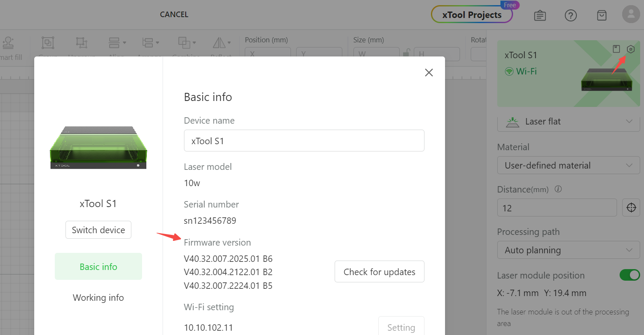Click the Smart fill stamp icon
644x335 pixels.
click(8, 42)
